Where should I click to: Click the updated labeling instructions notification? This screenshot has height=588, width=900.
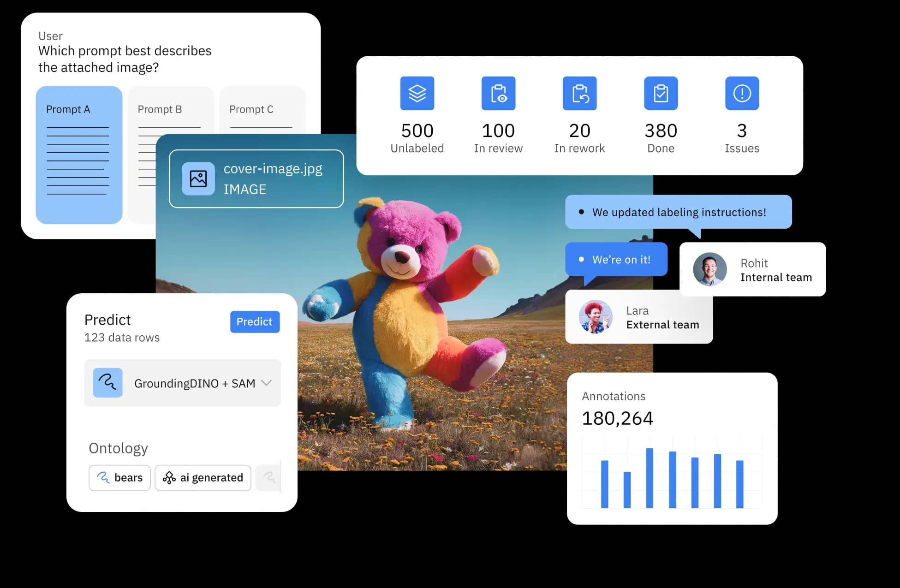click(x=678, y=212)
